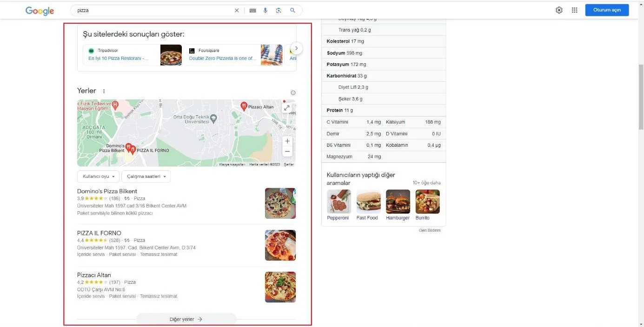View Domino's Pizza Bilkent photo
Image resolution: width=644 pixels, height=327 pixels.
click(x=280, y=203)
